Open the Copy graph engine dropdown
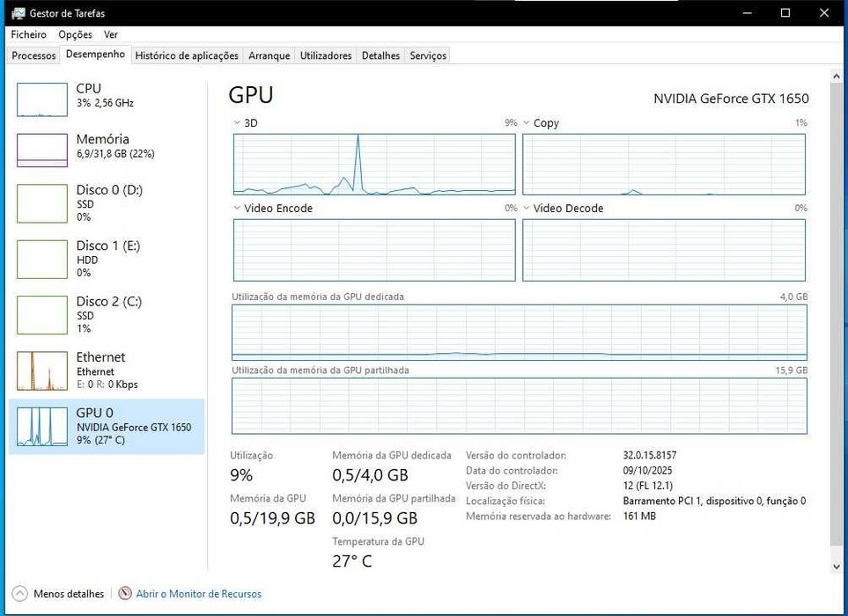 [x=527, y=123]
